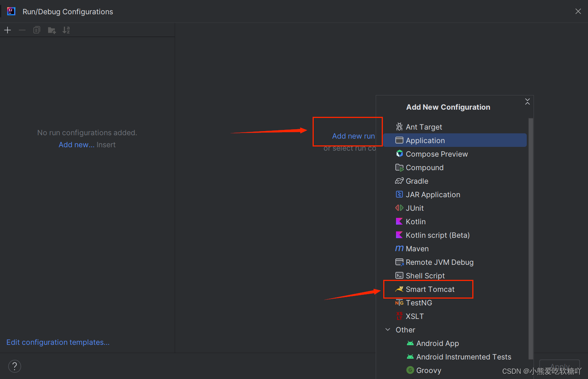Screen dimensions: 588x379
Task: Select the Compound entry
Action: 455,168
